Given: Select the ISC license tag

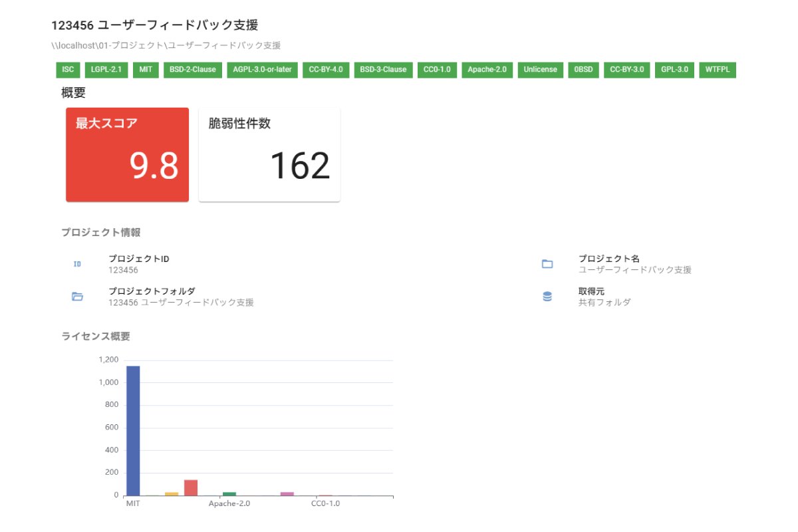Looking at the screenshot, I should point(68,70).
